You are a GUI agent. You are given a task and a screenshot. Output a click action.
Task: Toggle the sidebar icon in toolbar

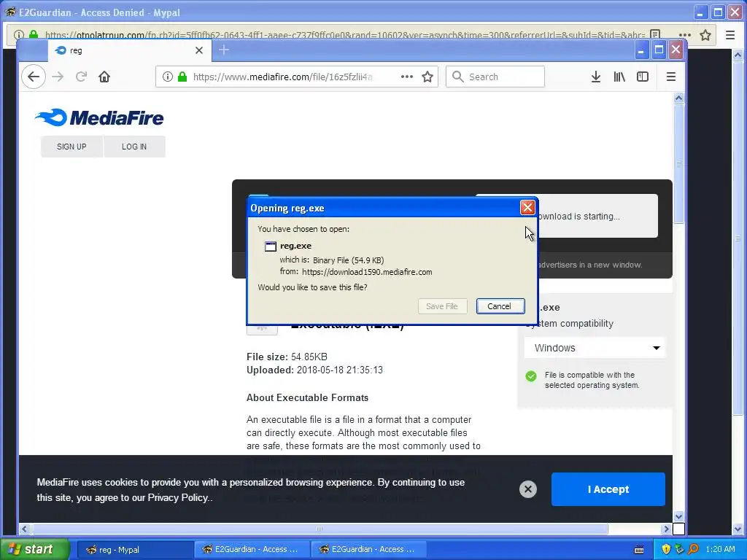tap(643, 77)
